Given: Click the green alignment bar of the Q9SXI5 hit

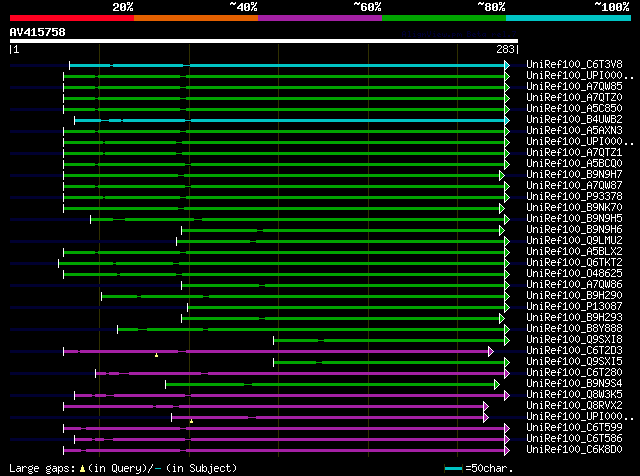Looking at the screenshot, I should pos(389,363).
